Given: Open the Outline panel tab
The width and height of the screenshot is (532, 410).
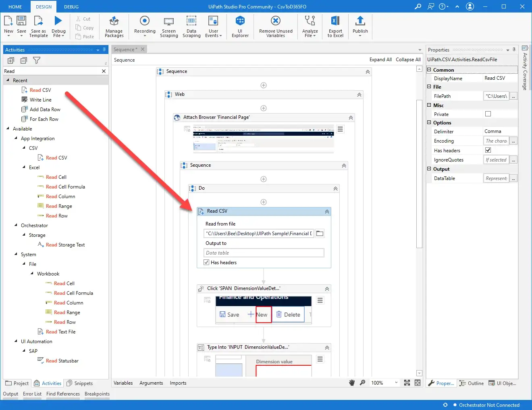Looking at the screenshot, I should pos(472,383).
